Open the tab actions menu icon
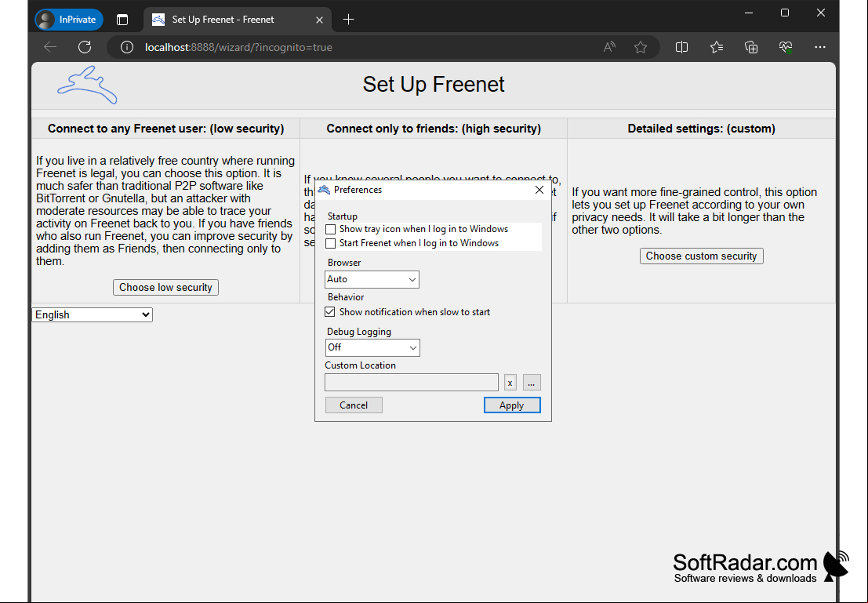Image resolution: width=868 pixels, height=603 pixels. pos(122,20)
